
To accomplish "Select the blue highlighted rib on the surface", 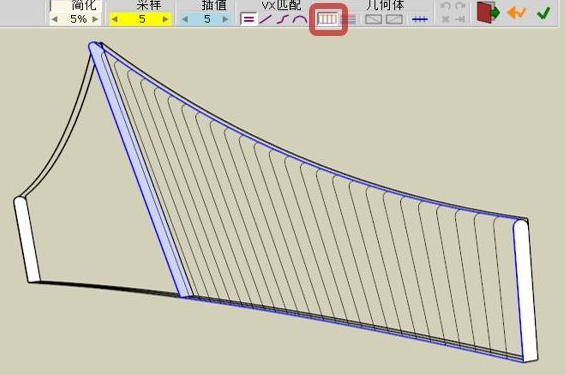I will click(139, 170).
